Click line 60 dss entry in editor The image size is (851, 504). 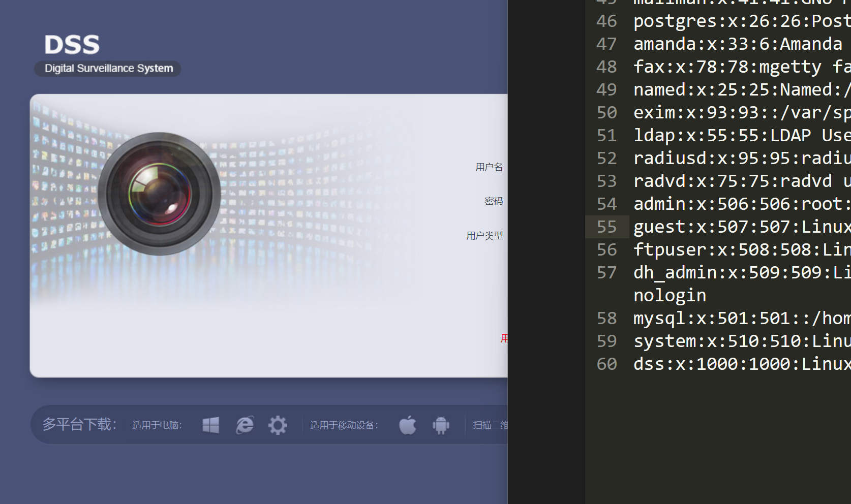point(742,364)
